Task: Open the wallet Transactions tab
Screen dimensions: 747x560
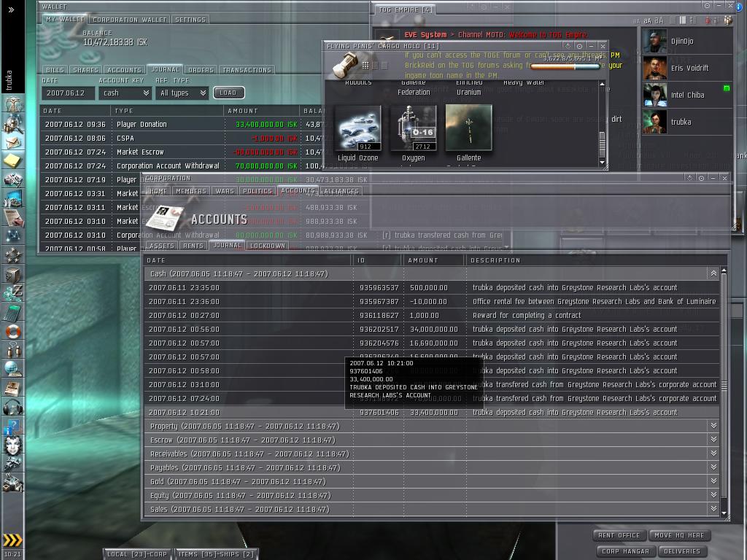Action: coord(247,70)
